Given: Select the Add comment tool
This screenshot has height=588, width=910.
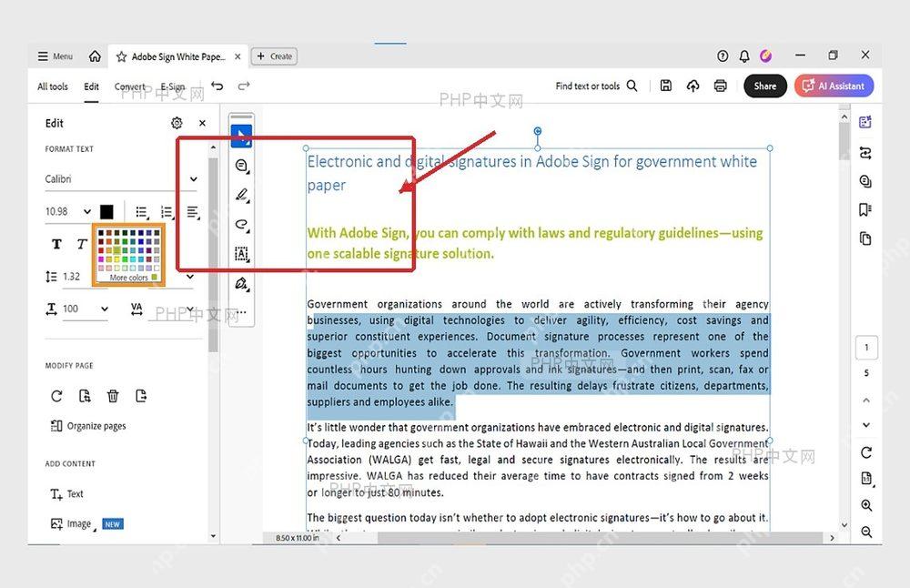Looking at the screenshot, I should 241,166.
